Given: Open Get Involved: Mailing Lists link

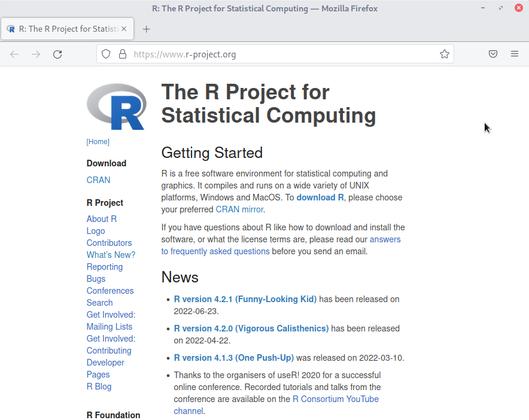Looking at the screenshot, I should pyautogui.click(x=111, y=321).
